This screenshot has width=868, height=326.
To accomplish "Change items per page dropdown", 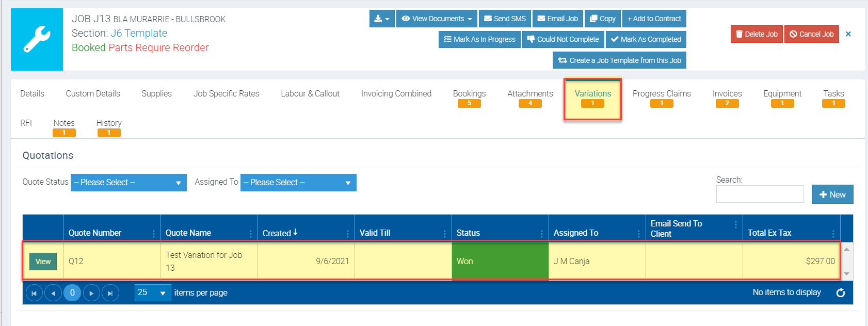I will click(153, 292).
